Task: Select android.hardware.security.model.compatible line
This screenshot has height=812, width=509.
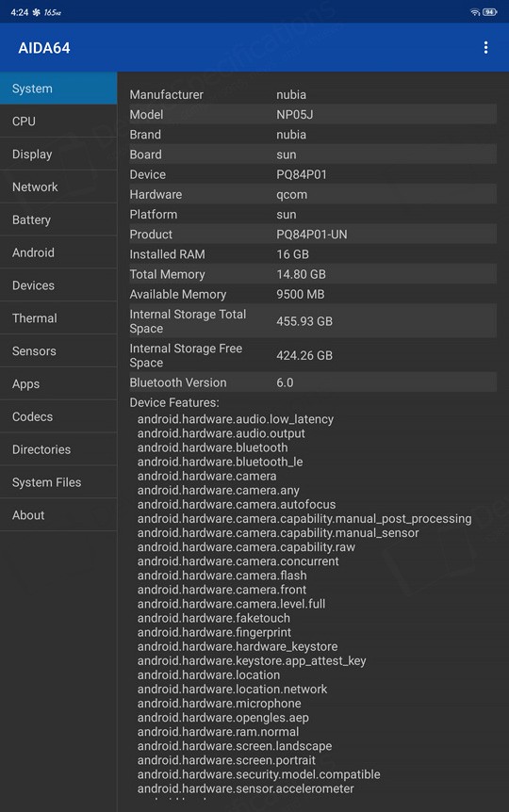Action: [x=258, y=774]
